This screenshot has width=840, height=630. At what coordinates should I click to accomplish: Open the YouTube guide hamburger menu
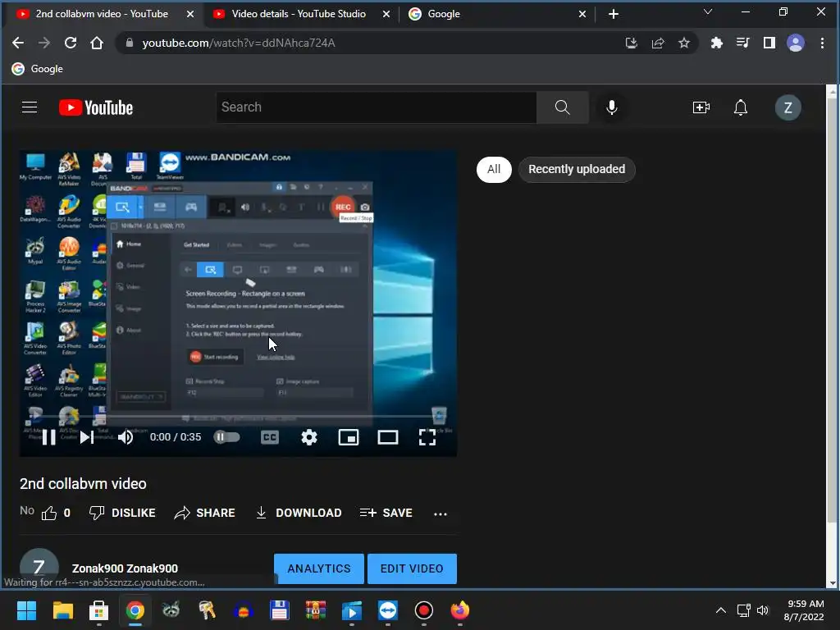[x=30, y=107]
